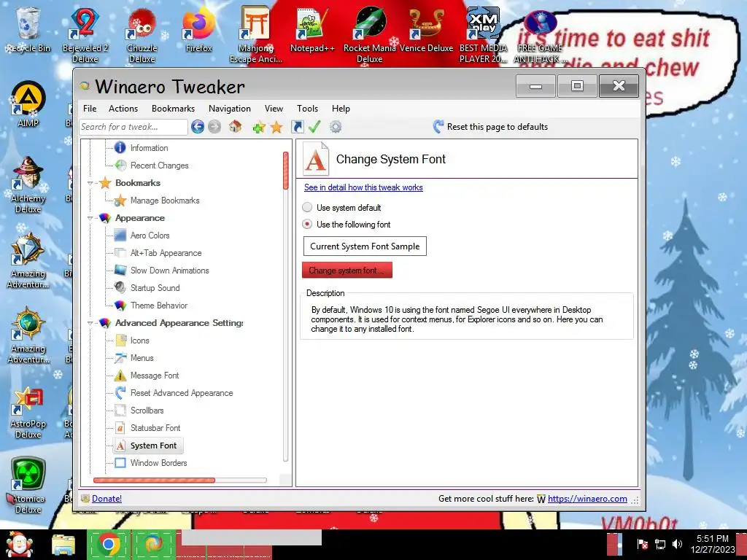Open the Icons tweak

coord(139,341)
